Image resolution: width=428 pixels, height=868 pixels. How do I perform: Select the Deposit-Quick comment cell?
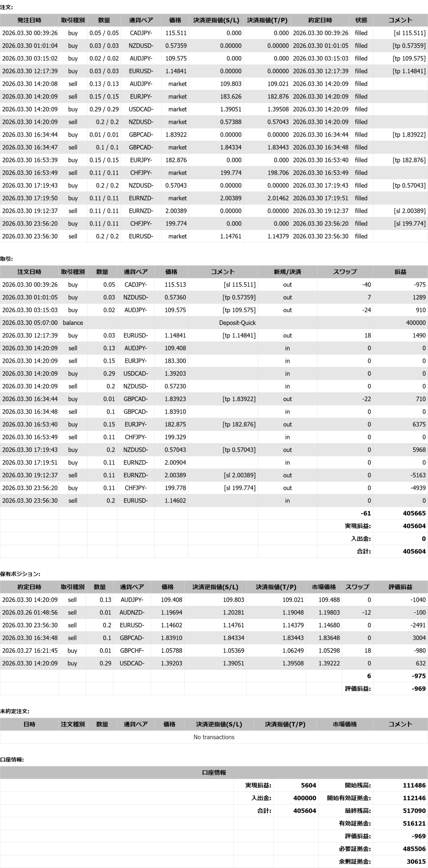pos(237,323)
